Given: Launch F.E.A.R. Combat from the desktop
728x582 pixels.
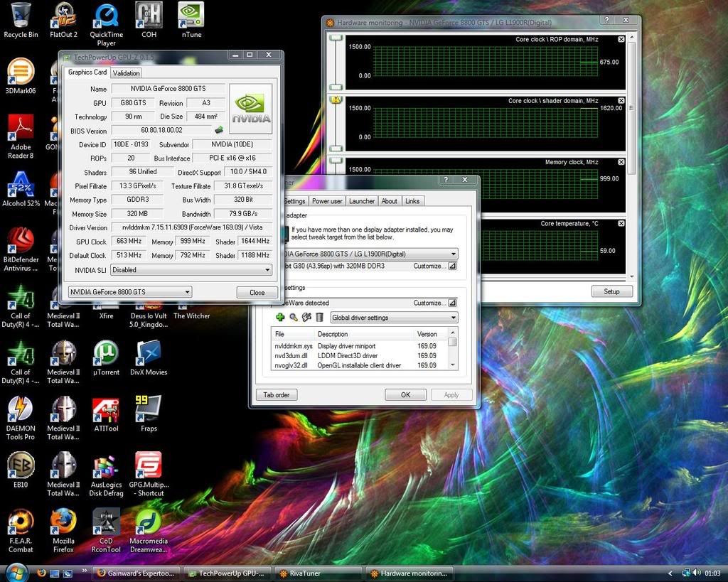Looking at the screenshot, I should (x=21, y=531).
